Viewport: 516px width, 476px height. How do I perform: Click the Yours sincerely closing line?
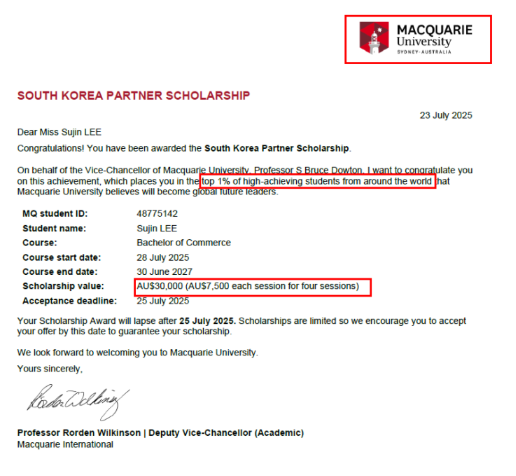pyautogui.click(x=50, y=369)
